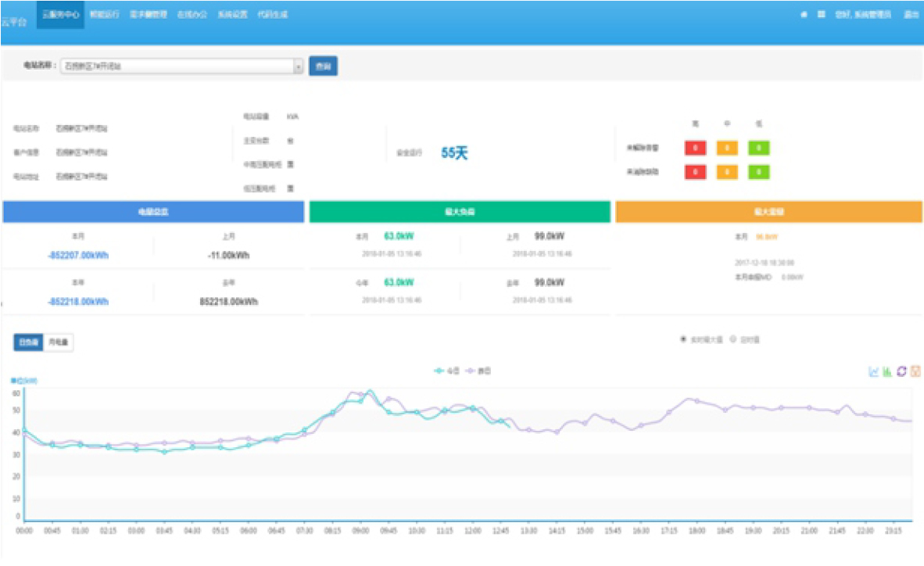Click last year's 99.0kW load value
The height and width of the screenshot is (566, 924).
click(x=550, y=282)
